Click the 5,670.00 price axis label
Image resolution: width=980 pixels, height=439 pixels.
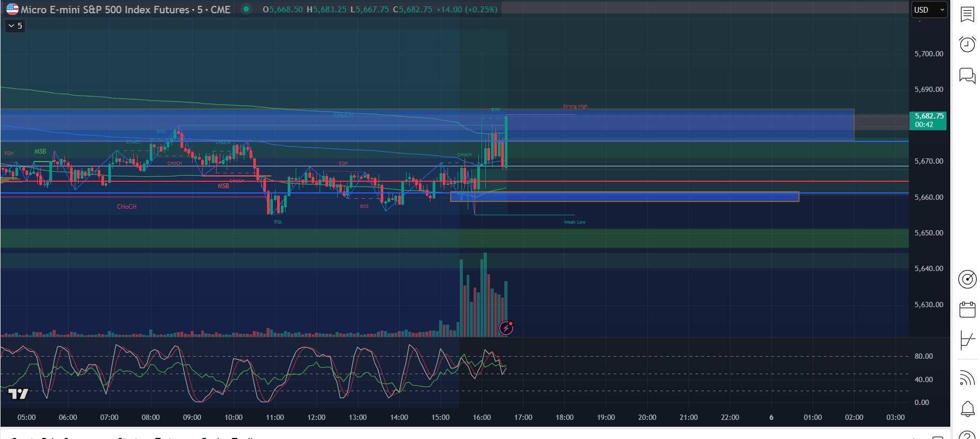pyautogui.click(x=929, y=161)
